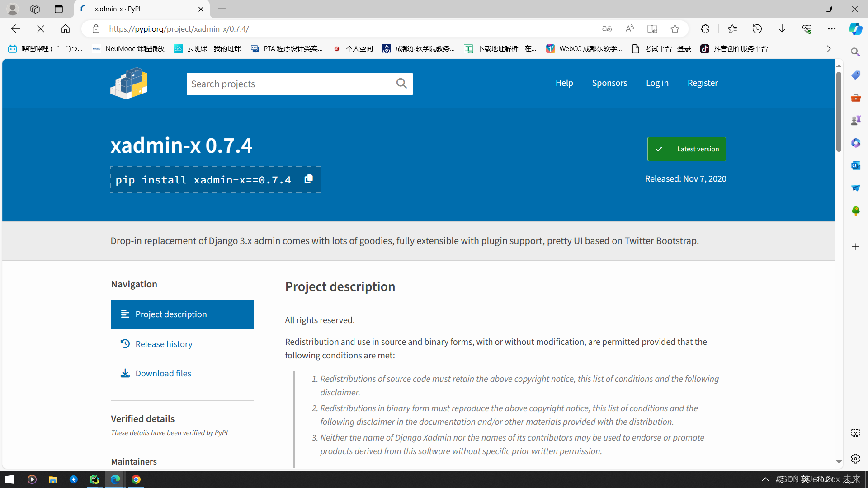This screenshot has height=488, width=868.
Task: Open Edge sidebar search
Action: 855,52
